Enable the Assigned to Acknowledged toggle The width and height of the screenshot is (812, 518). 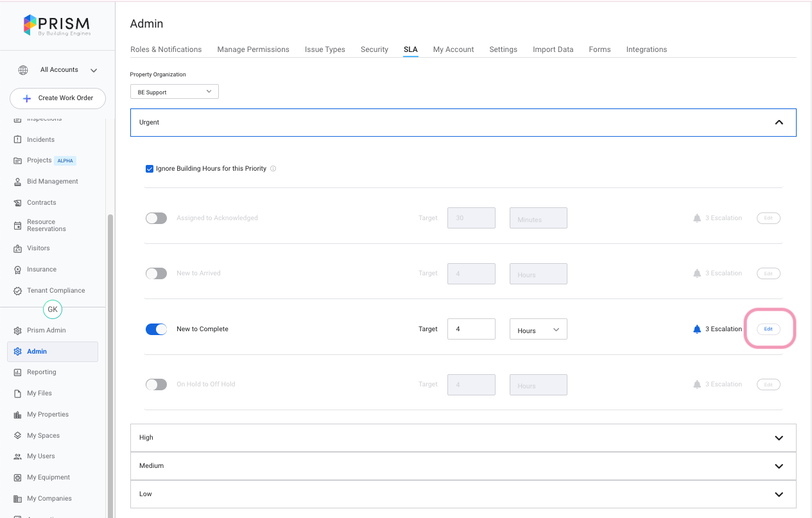(x=156, y=218)
